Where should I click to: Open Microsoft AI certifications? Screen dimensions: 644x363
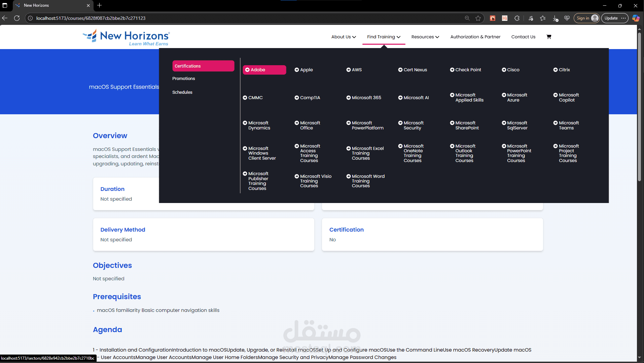(x=414, y=98)
